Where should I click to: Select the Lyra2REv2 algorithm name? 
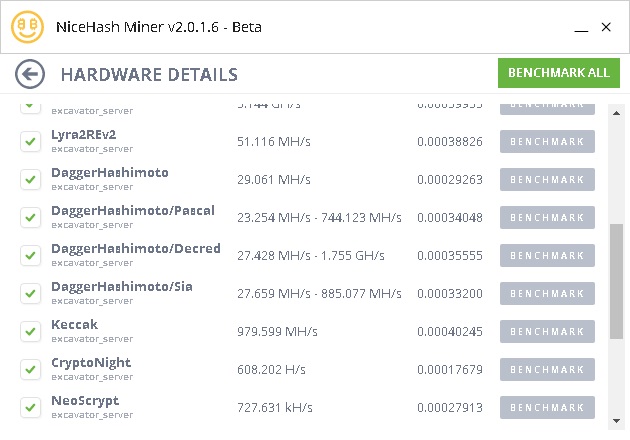click(84, 135)
